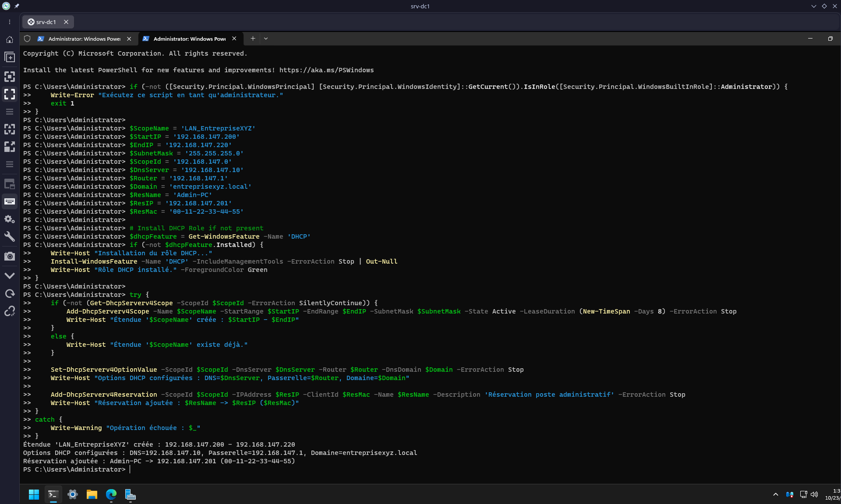Open the gears settings icon in sidebar
Screen dimensions: 841x504
point(10,219)
